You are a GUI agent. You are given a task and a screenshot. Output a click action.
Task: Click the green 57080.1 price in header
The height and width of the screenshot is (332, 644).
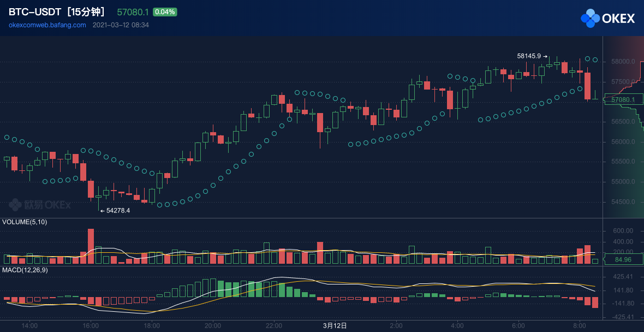click(133, 12)
